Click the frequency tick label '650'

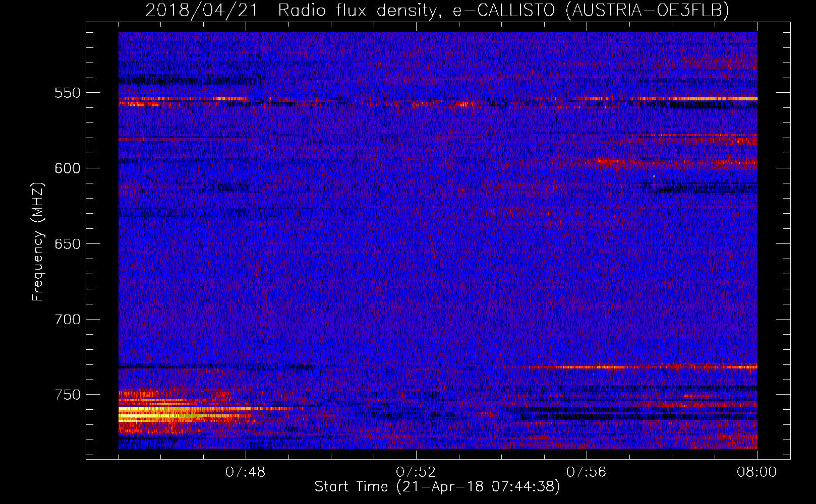67,244
